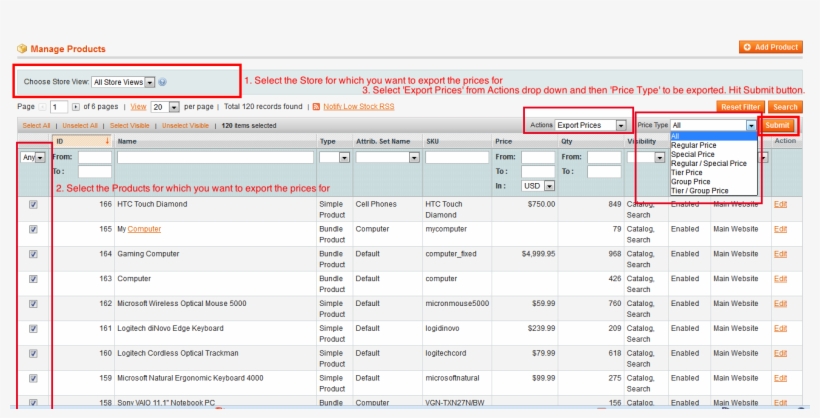Edit the Logitech diNovo Edge Keyboard product

(780, 329)
